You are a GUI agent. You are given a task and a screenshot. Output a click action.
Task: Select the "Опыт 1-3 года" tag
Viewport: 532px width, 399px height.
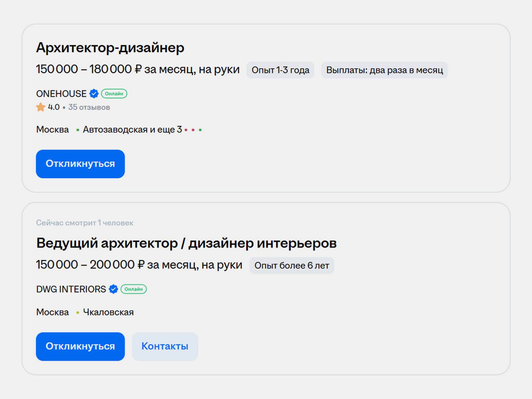280,70
